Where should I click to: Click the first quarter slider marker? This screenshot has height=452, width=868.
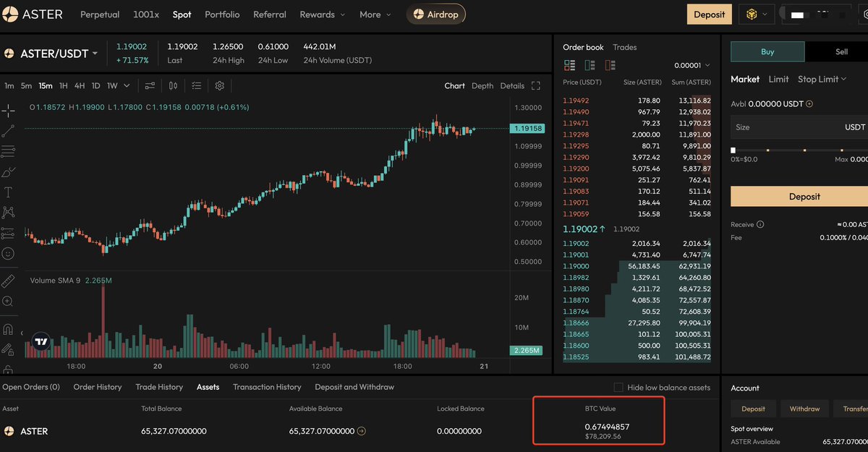pyautogui.click(x=768, y=150)
